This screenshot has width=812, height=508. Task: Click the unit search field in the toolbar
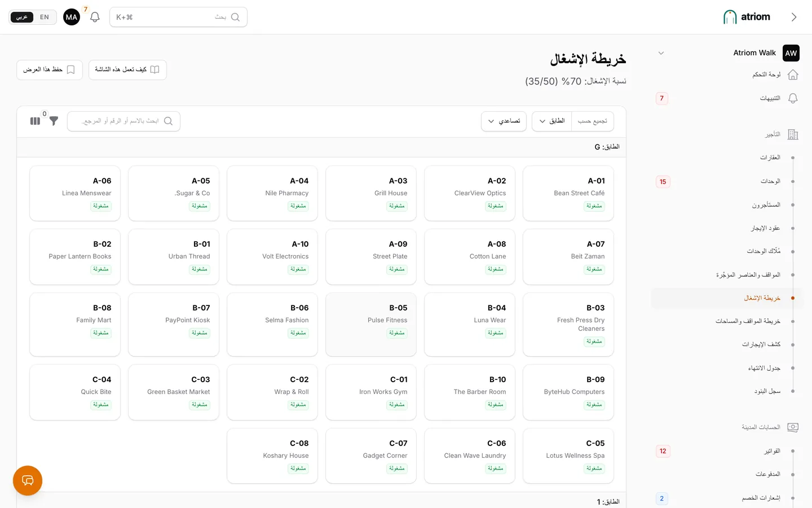click(x=123, y=121)
